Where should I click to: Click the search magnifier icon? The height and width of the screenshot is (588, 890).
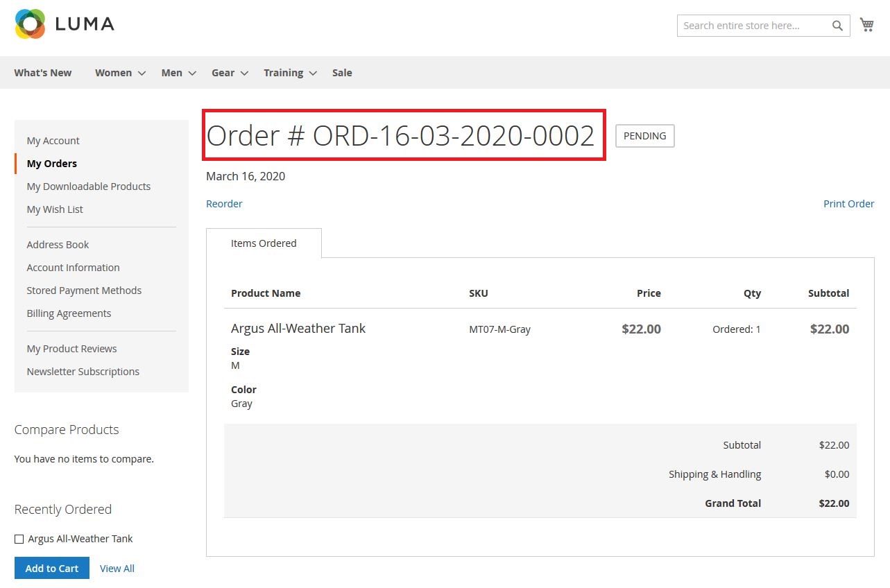[x=837, y=25]
